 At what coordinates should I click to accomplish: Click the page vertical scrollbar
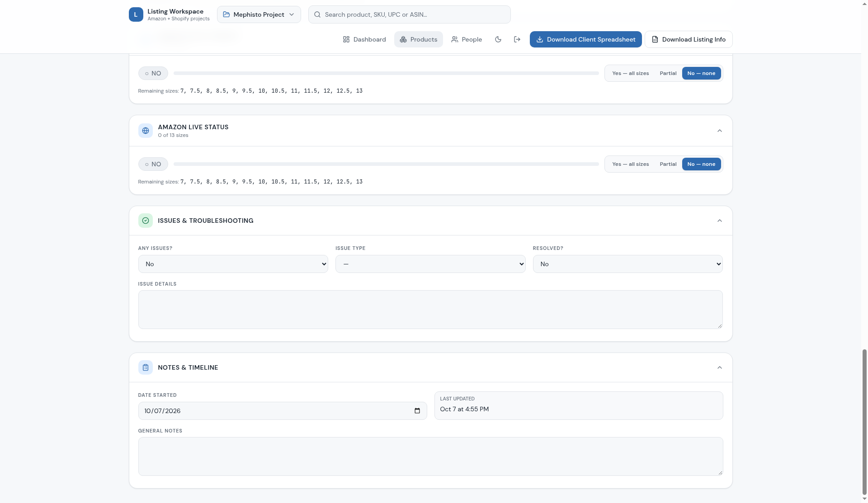(x=864, y=423)
